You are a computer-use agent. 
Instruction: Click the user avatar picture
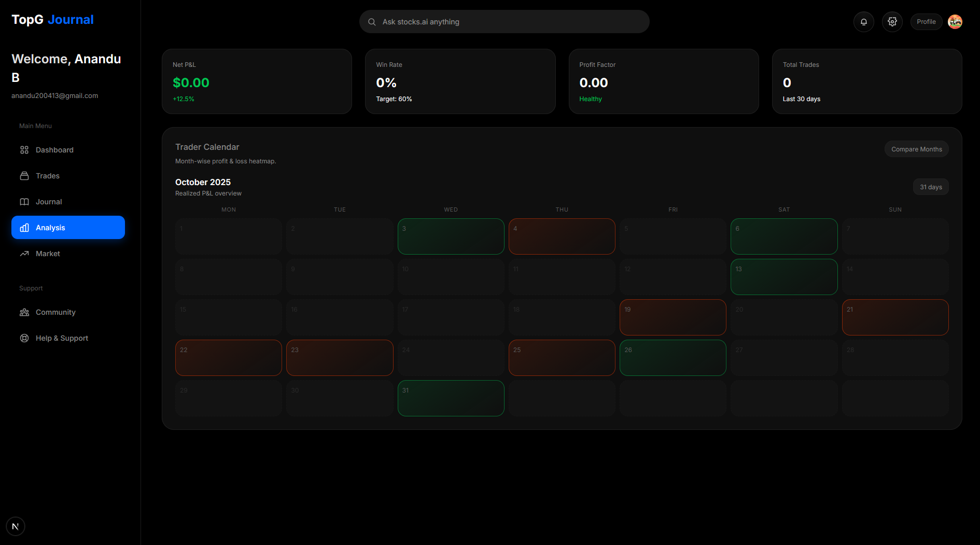click(x=955, y=22)
